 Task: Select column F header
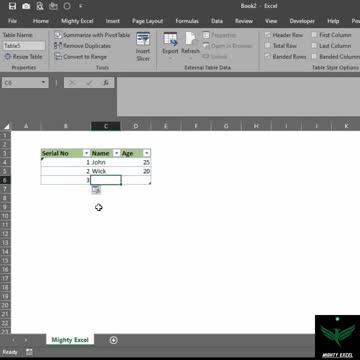coord(196,126)
